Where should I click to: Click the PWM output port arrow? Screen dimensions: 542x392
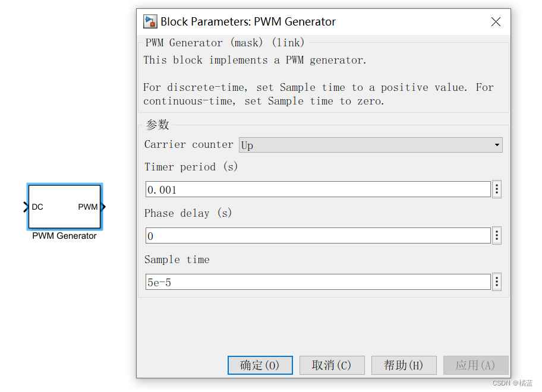tap(103, 207)
